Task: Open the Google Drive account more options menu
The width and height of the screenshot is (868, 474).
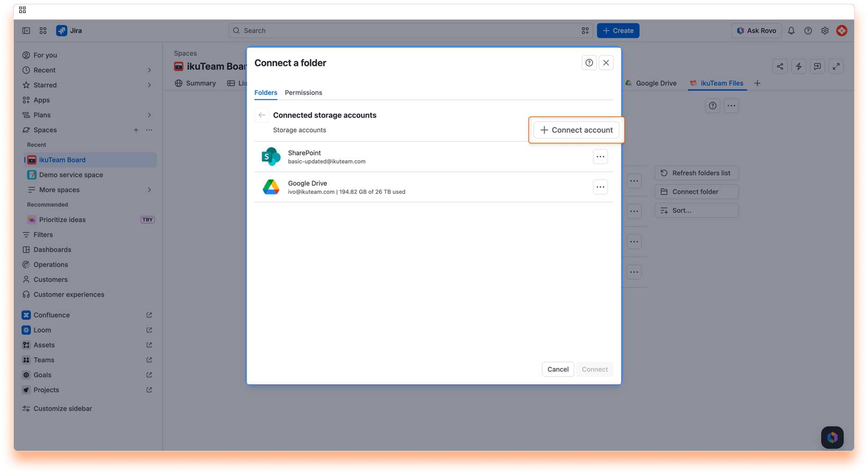Action: 600,187
